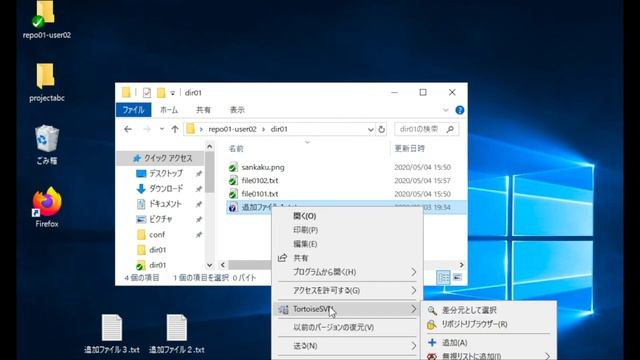Choose 開く(O) in context menu
This screenshot has height=360, width=640.
[x=347, y=216]
